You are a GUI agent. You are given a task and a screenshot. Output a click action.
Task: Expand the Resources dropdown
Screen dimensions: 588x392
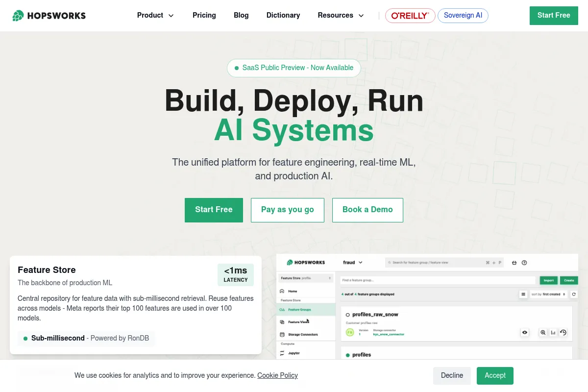tap(341, 15)
